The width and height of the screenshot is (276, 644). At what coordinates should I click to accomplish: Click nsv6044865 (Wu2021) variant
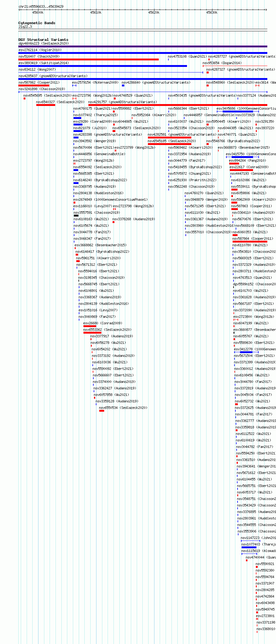131,122
